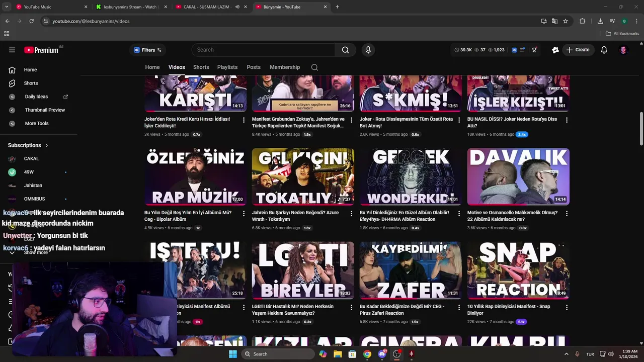Click the Create button
The image size is (644, 362).
tap(578, 50)
